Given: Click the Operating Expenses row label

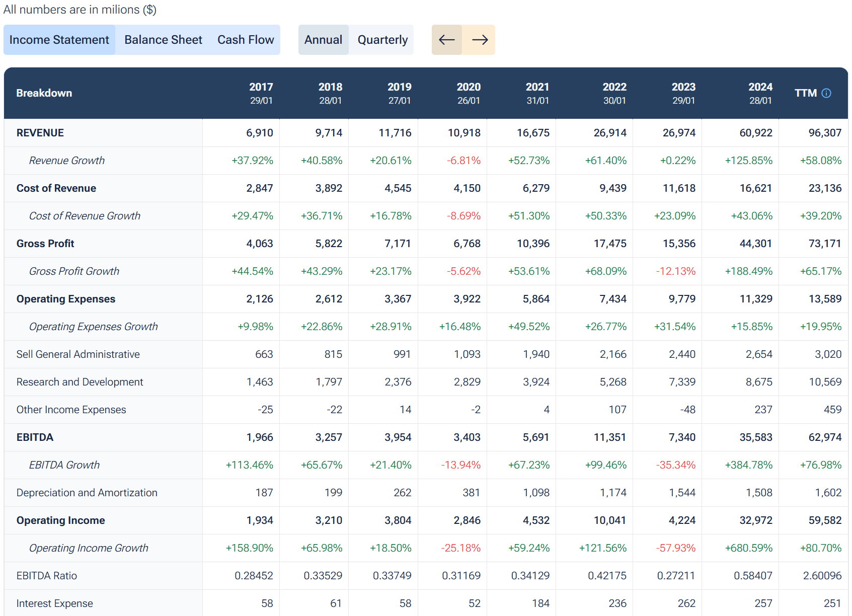Looking at the screenshot, I should coord(66,299).
